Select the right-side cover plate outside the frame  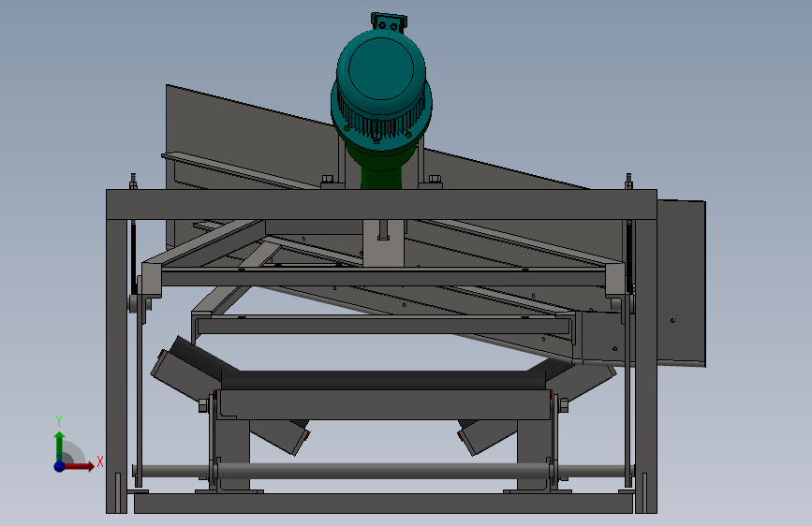pos(682,284)
